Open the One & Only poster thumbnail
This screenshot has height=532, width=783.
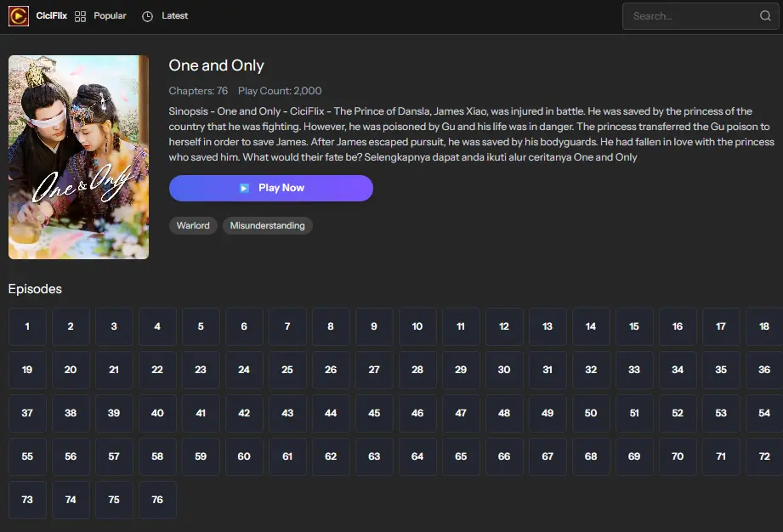tap(78, 157)
